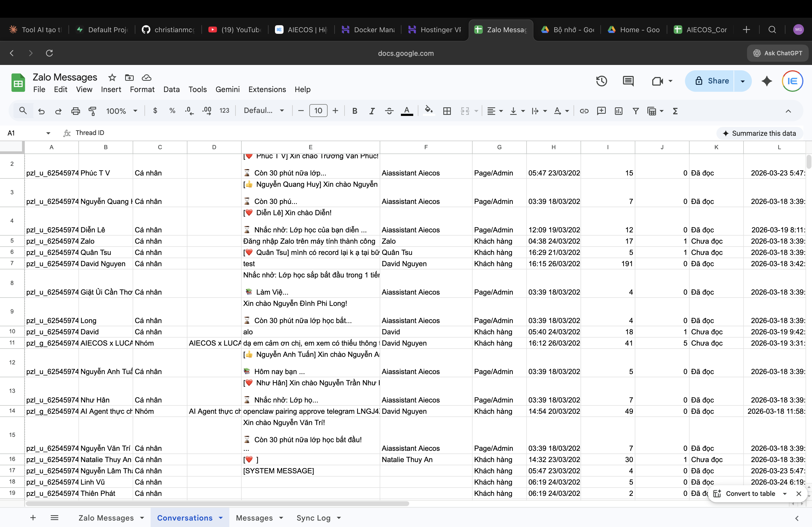Click the Gemini sparkle icon
The width and height of the screenshot is (812, 527).
[767, 81]
